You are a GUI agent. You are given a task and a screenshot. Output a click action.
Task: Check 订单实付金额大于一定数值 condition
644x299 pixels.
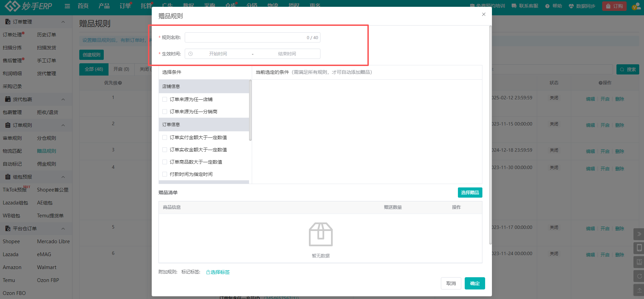click(x=165, y=137)
